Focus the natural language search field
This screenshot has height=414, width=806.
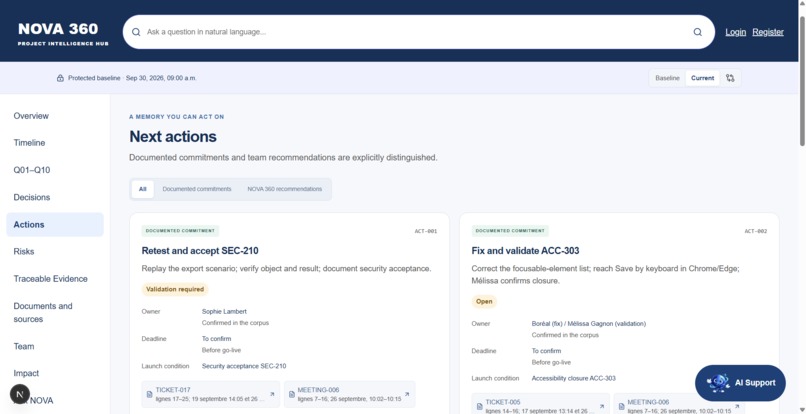coord(416,32)
